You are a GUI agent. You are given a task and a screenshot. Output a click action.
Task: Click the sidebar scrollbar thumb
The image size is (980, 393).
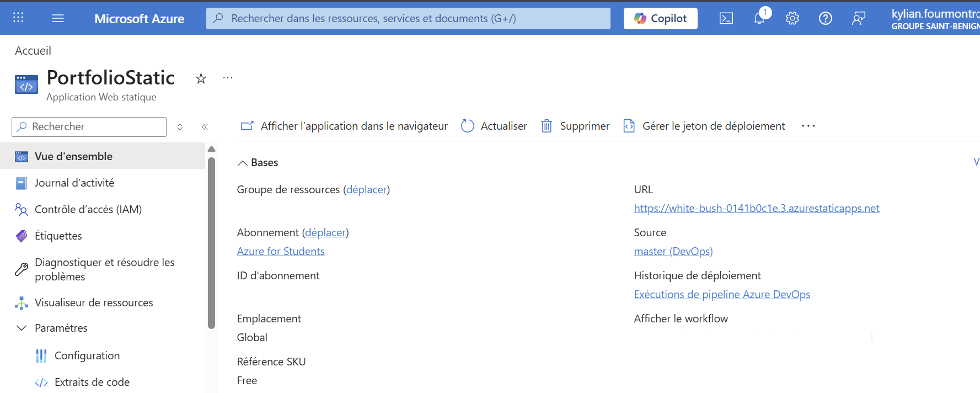pos(211,243)
